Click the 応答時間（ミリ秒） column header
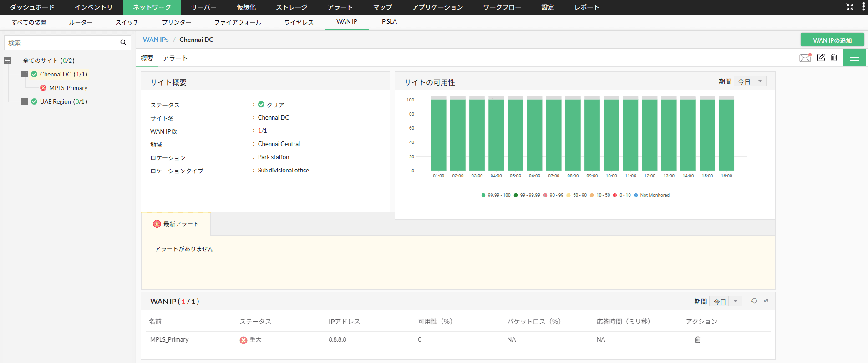Image resolution: width=868 pixels, height=363 pixels. pos(624,322)
